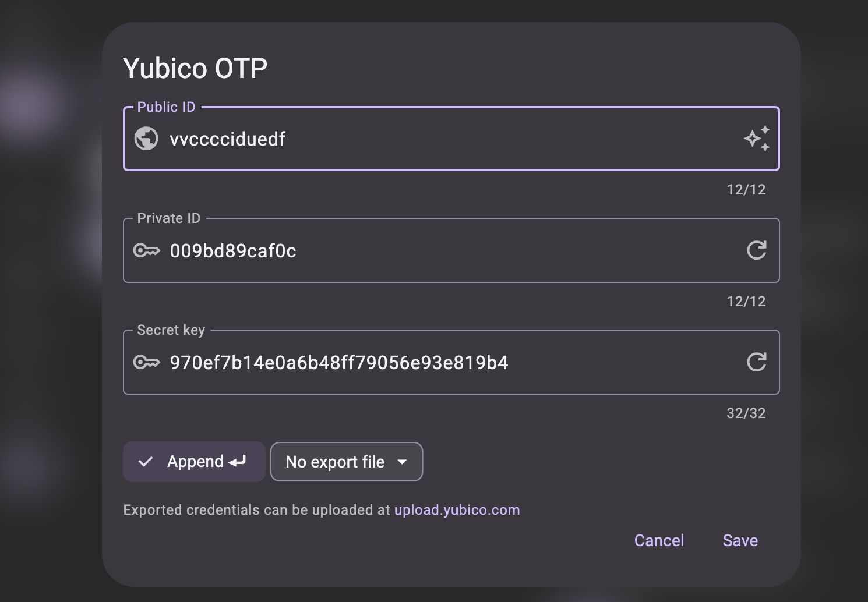Cancel the OTP setup
868x602 pixels.
coord(659,540)
